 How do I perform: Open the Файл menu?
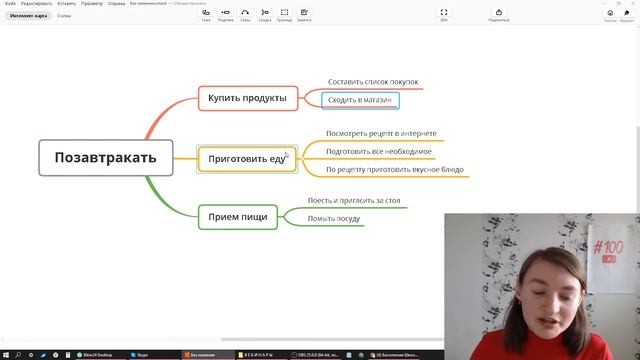click(10, 3)
